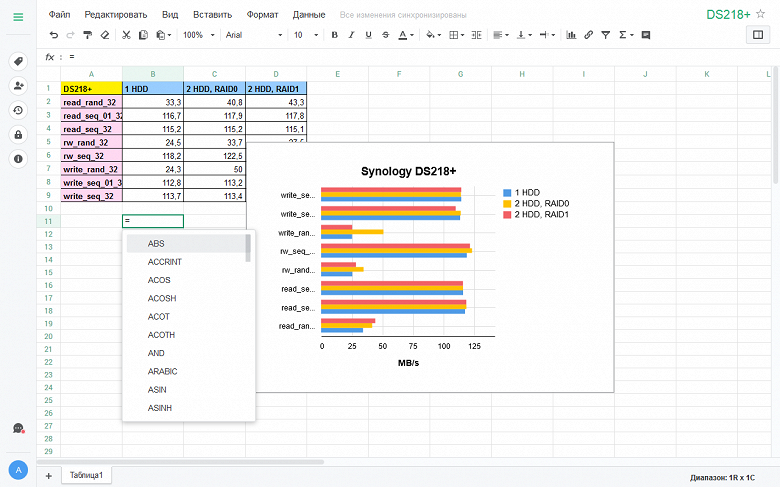Apply strikethrough text formatting

pos(386,35)
